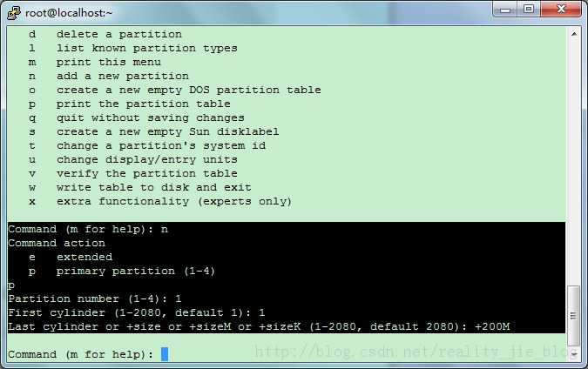Click the scrollbar down arrow

tap(573, 356)
